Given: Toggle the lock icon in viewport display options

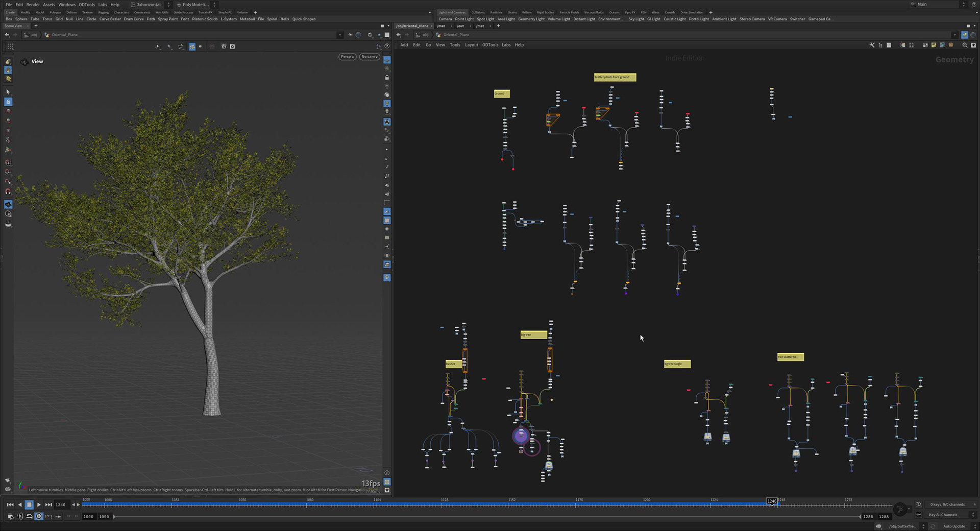Looking at the screenshot, I should pos(387,78).
